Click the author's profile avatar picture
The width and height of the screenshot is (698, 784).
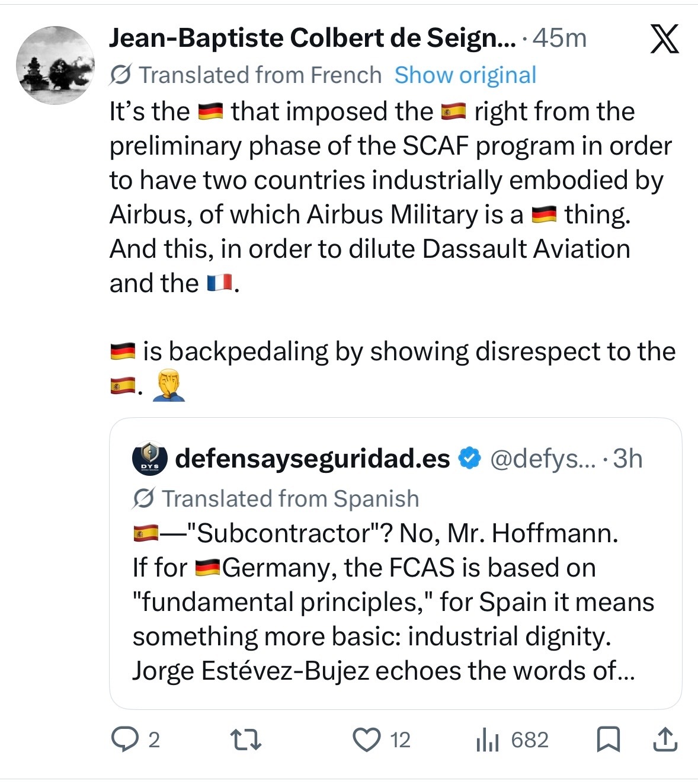point(56,56)
